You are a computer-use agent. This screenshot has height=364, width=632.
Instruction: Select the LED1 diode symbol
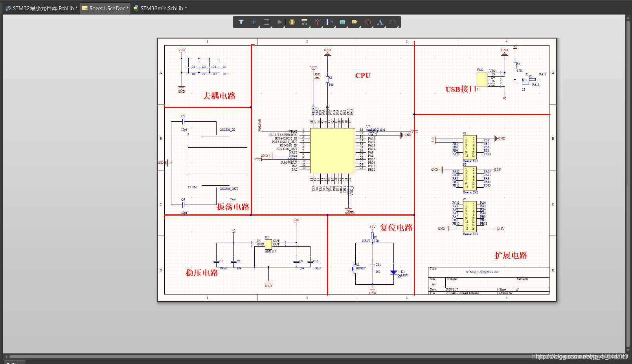394,273
